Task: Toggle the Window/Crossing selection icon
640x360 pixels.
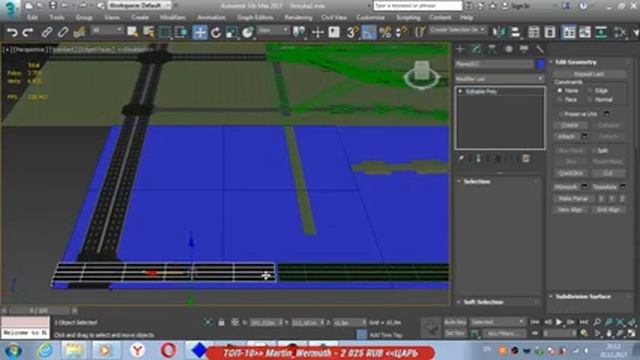Action: point(181,32)
